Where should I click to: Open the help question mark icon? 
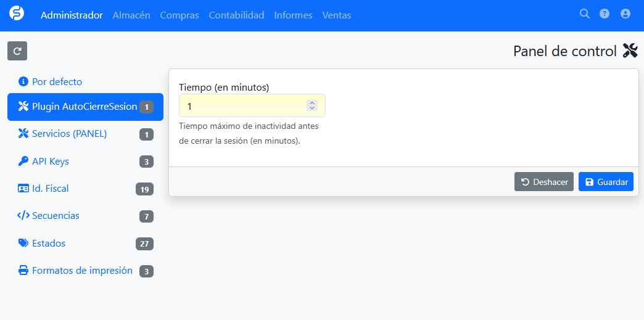tap(605, 14)
